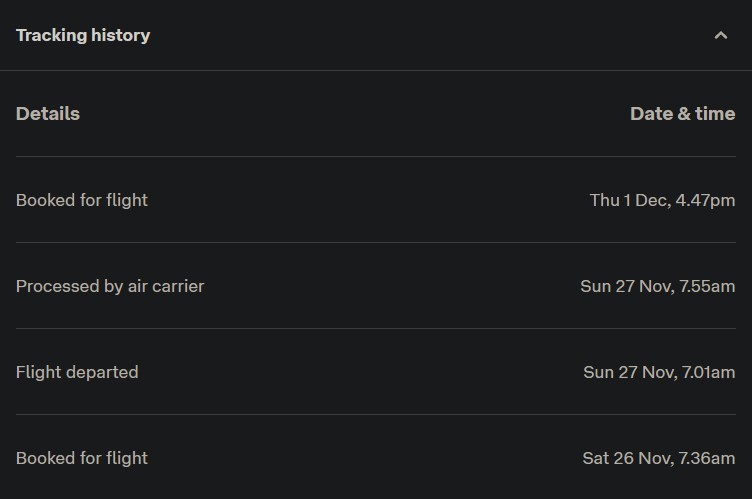Click '7.01am' in the Flight departed row
The width and height of the screenshot is (752, 499).
(708, 373)
